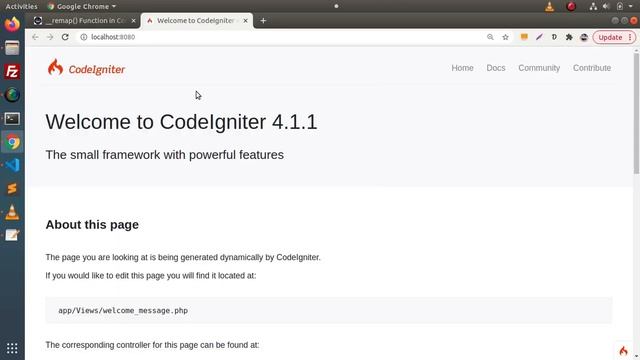Viewport: 640px width, 360px height.
Task: Select the Welcome to CodeIgniter tab
Action: pyautogui.click(x=197, y=20)
